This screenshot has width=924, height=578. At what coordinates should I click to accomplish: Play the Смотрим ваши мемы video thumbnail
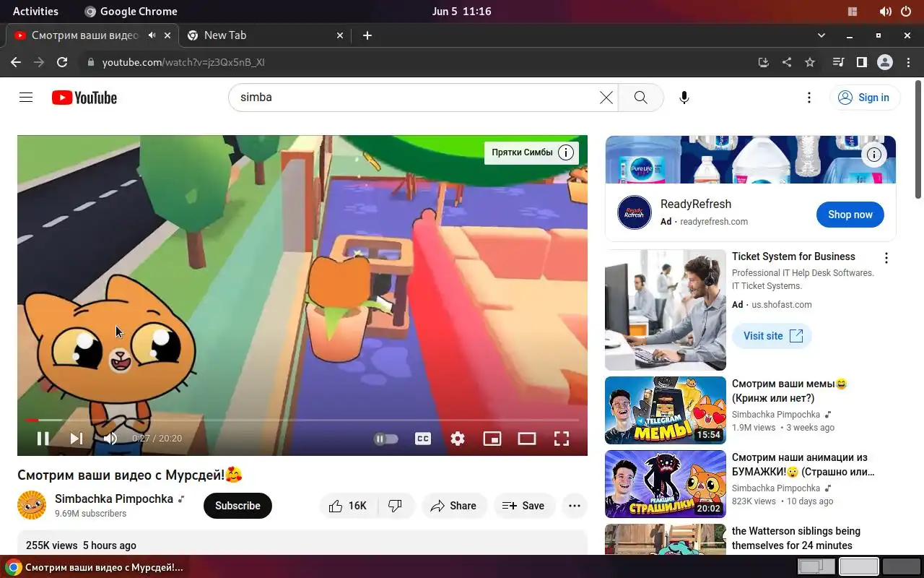666,410
